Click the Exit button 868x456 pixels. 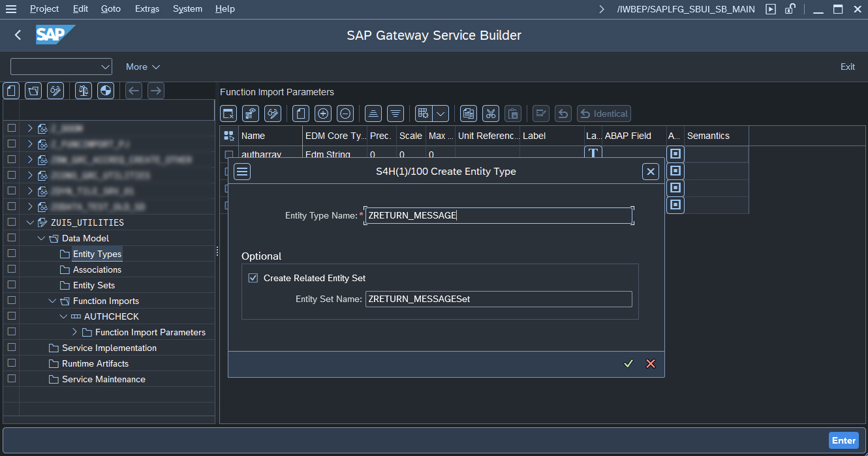pyautogui.click(x=848, y=67)
